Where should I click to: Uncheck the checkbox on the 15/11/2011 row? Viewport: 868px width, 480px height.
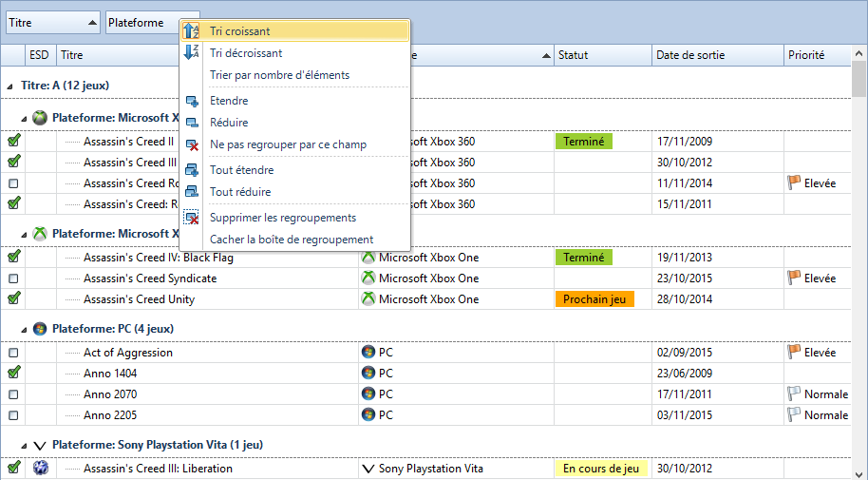click(x=14, y=203)
